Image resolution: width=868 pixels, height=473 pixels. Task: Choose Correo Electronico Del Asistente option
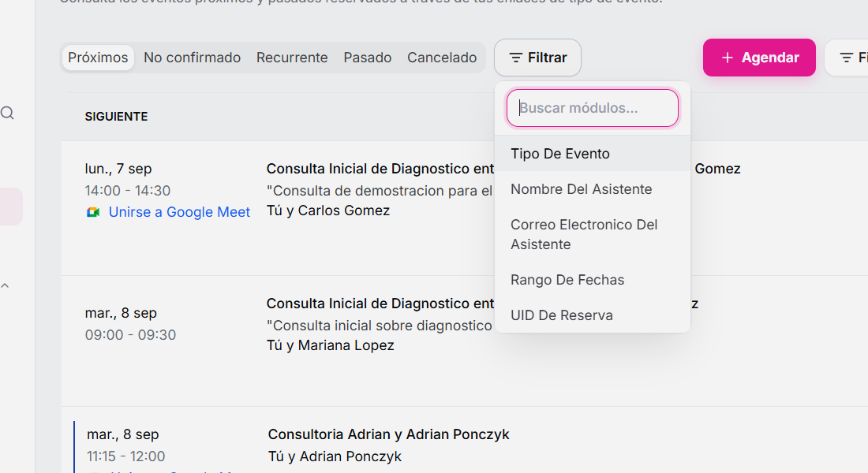(x=593, y=235)
